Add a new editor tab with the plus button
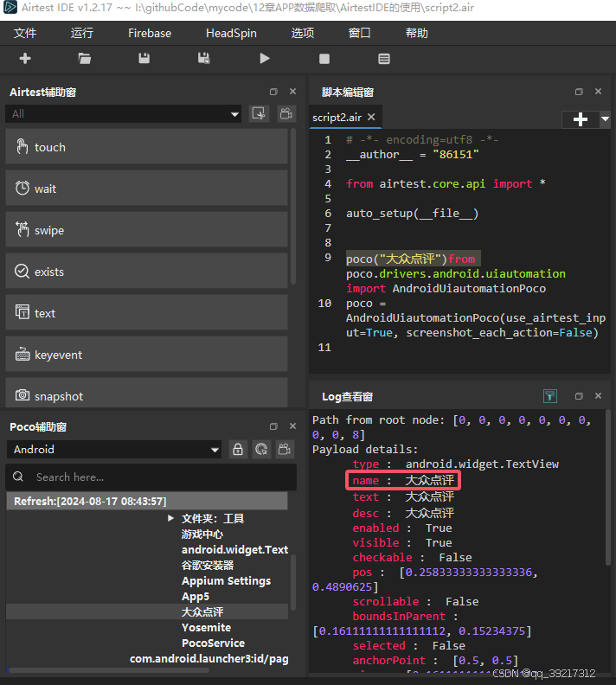The width and height of the screenshot is (616, 685). [581, 119]
